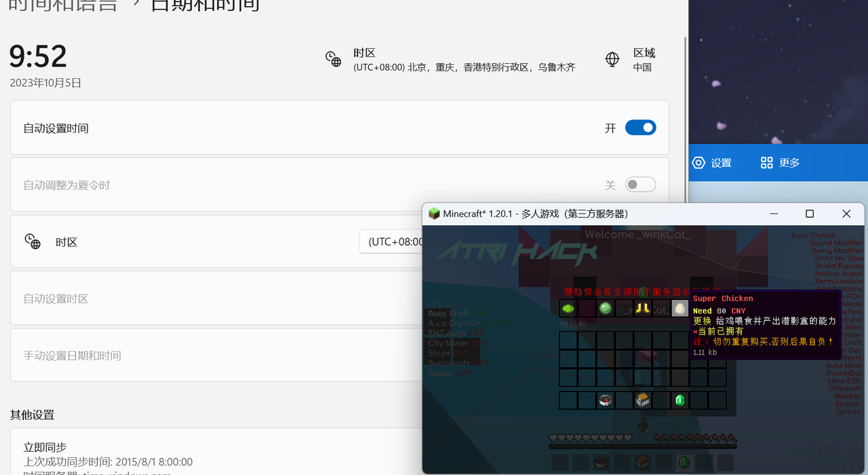Click the time zone icon in 时区 row
This screenshot has width=868, height=475.
pyautogui.click(x=33, y=242)
